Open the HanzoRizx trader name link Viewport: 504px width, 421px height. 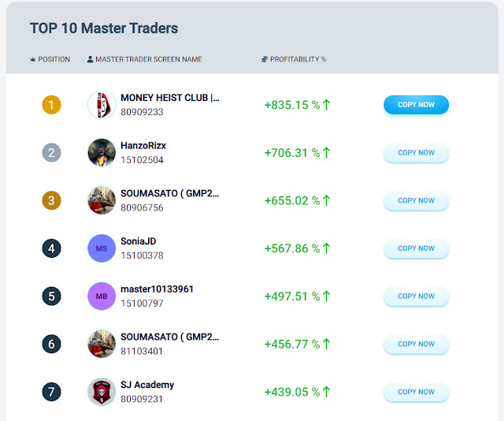tap(143, 146)
